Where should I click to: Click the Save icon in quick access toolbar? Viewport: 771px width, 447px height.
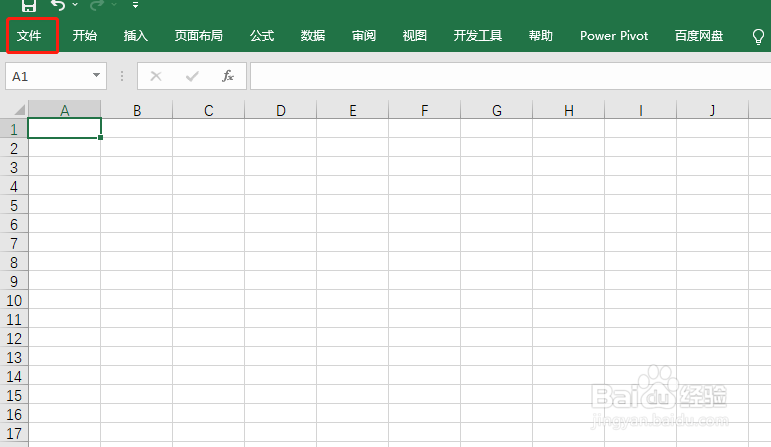[29, 5]
